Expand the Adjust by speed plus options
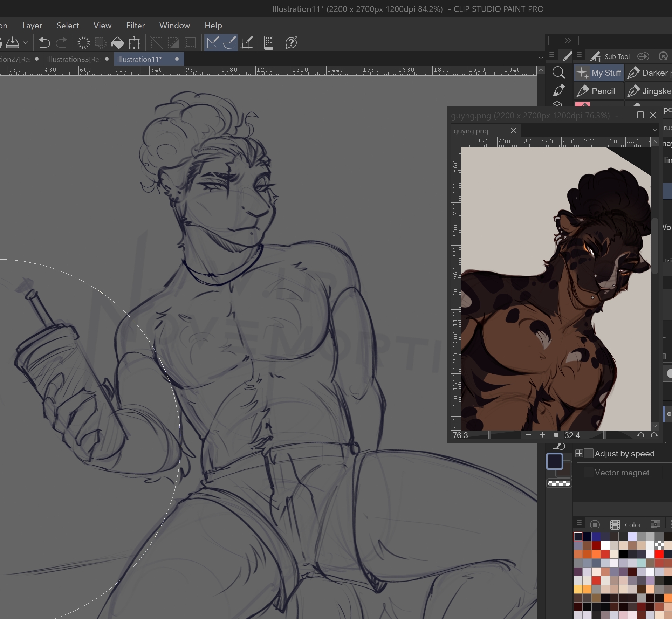Viewport: 672px width, 619px height. click(x=579, y=454)
